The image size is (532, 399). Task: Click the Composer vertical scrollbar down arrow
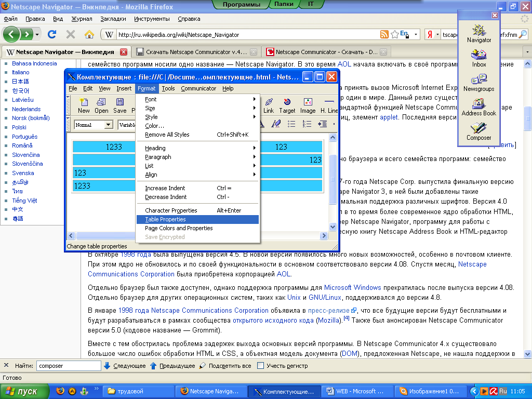[x=333, y=227]
